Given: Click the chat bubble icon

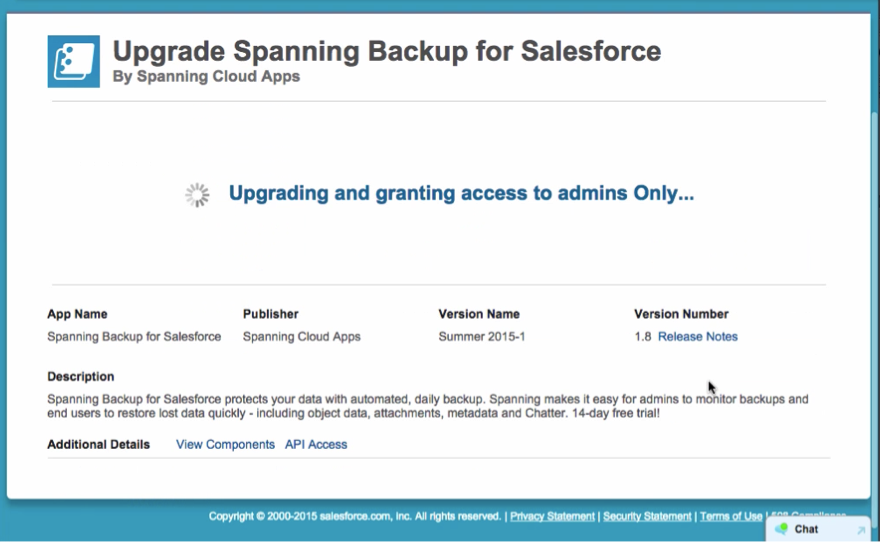Looking at the screenshot, I should tap(781, 529).
